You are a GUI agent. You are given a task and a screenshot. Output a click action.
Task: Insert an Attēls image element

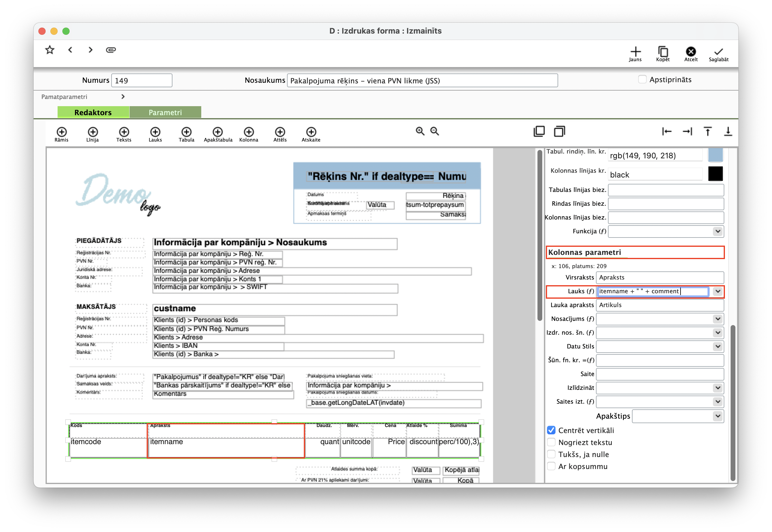[280, 135]
